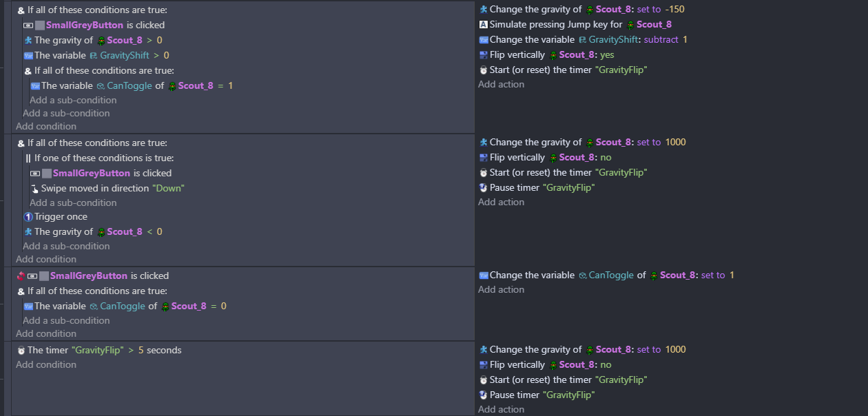
Task: Click the Pause timer icon in last event
Action: pos(483,395)
